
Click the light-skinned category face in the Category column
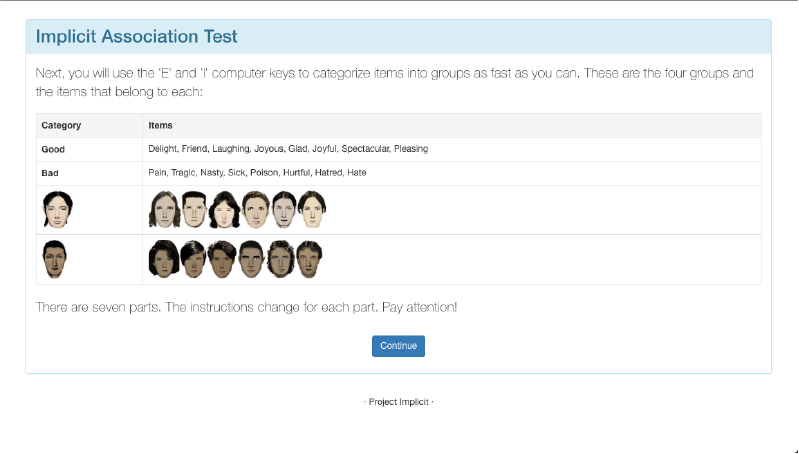point(57,210)
